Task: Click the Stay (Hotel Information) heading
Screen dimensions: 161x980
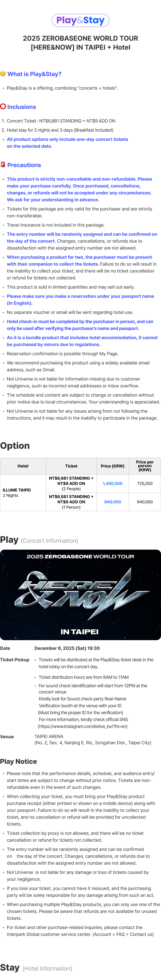Action: coord(36,968)
